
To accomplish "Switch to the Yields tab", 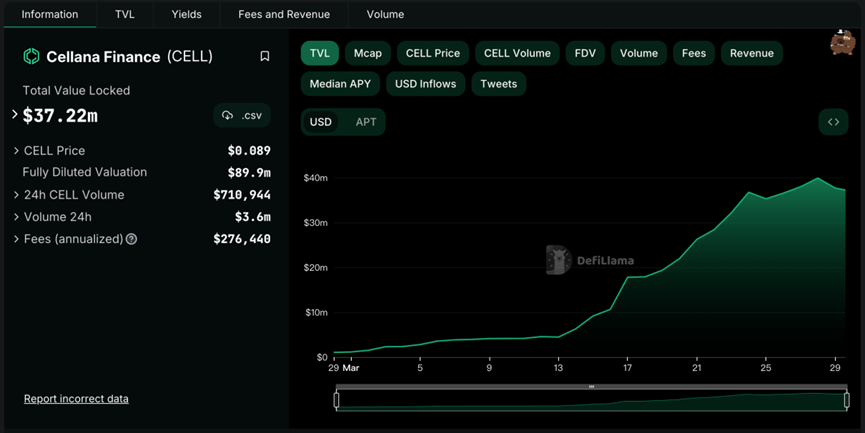I will (x=186, y=14).
